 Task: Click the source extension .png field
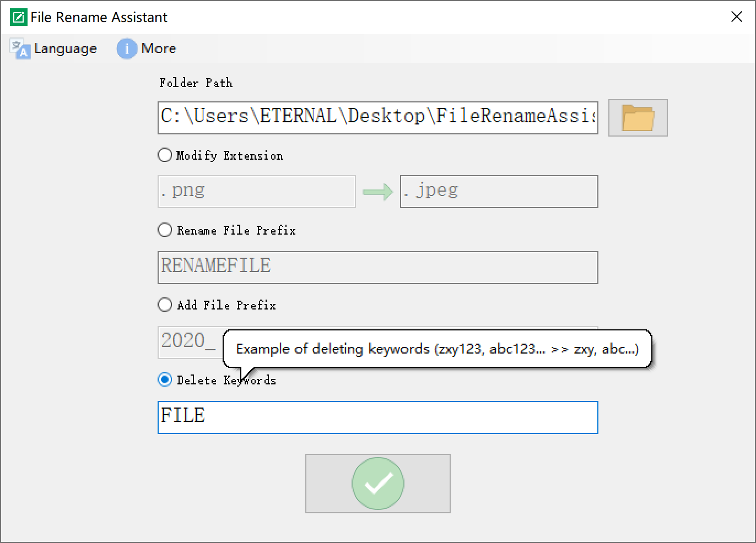(256, 192)
